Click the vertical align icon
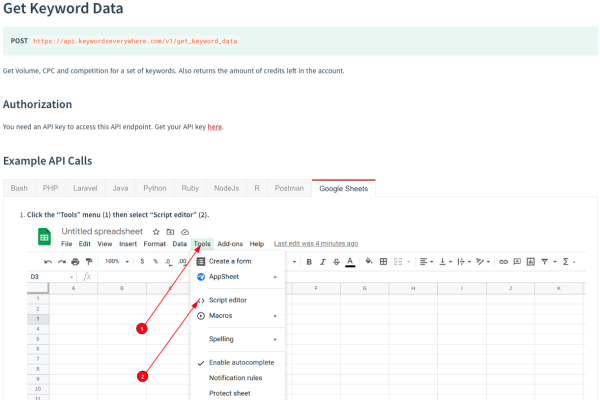The height and width of the screenshot is (400, 600). coord(442,262)
